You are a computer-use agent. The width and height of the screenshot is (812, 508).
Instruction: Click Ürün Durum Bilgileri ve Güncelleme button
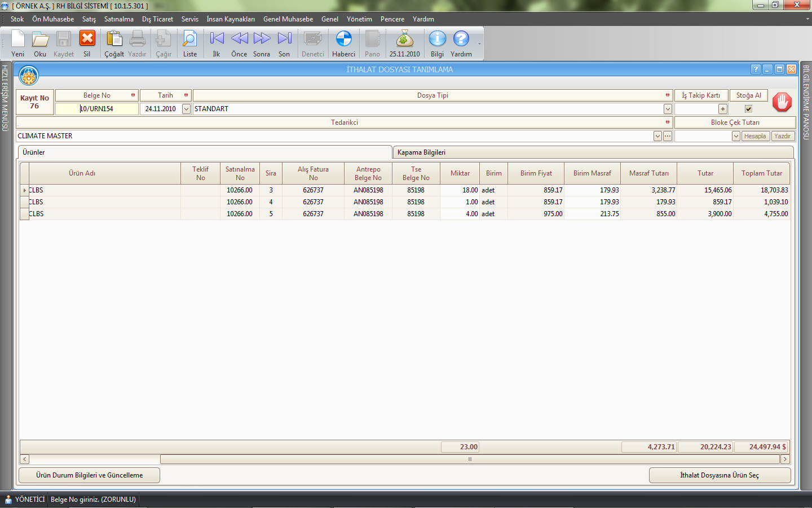pos(89,475)
